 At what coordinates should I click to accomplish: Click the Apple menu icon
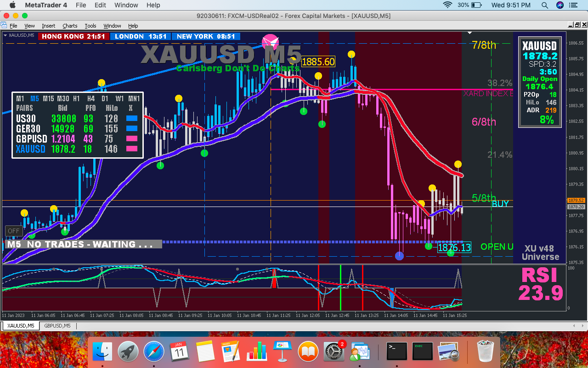(12, 5)
